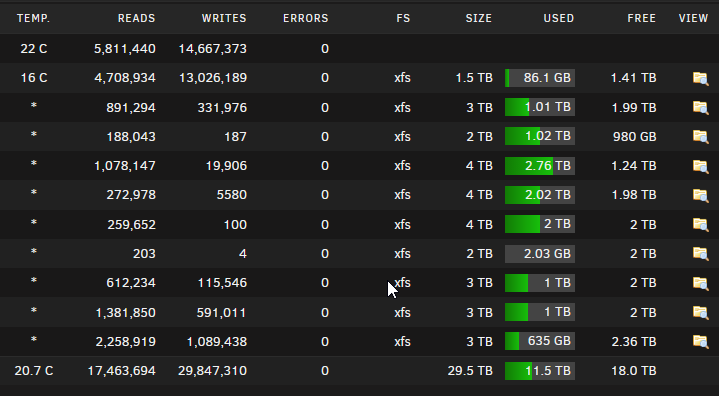Click the FS column header
This screenshot has width=719, height=396.
[x=404, y=18]
